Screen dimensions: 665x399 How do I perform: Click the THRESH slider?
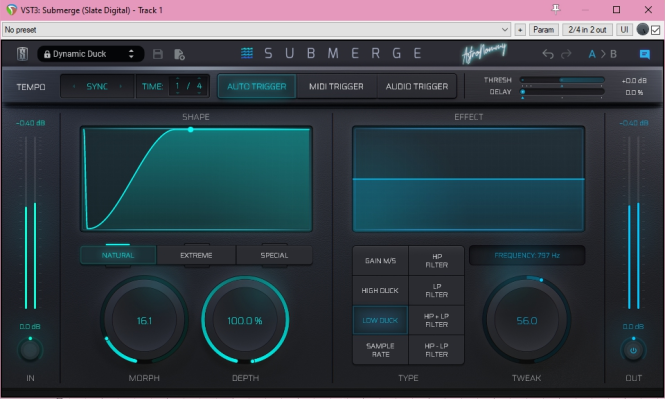(562, 80)
